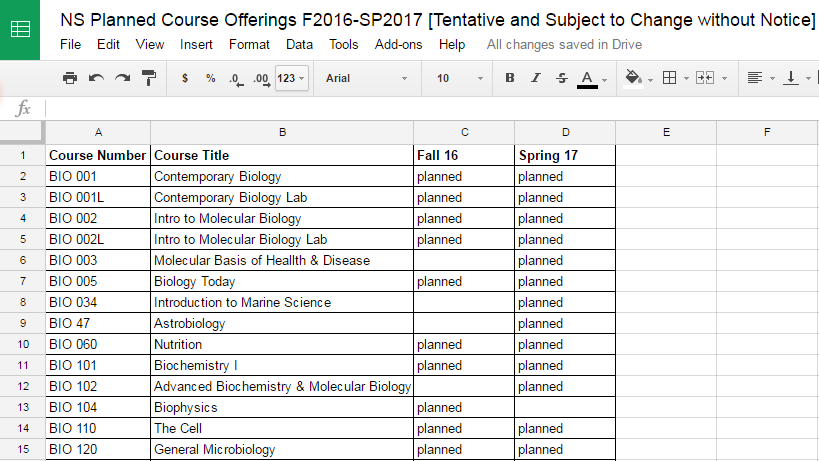This screenshot has width=819, height=461.
Task: Open the text color picker
Action: click(587, 79)
